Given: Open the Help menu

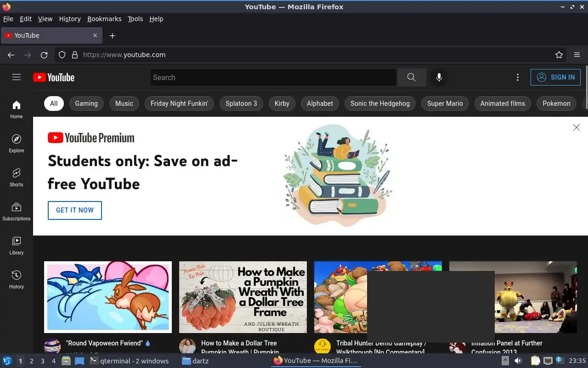Looking at the screenshot, I should pos(156,19).
